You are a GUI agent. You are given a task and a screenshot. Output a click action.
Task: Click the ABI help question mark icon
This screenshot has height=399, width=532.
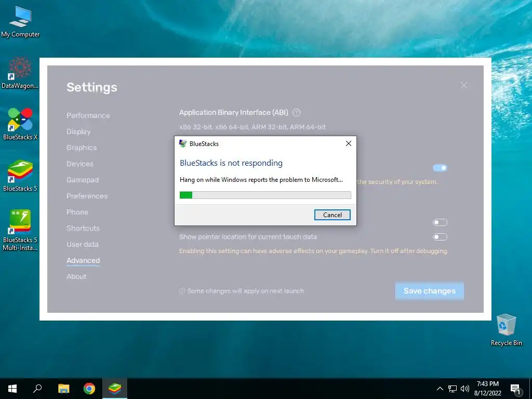pyautogui.click(x=296, y=113)
